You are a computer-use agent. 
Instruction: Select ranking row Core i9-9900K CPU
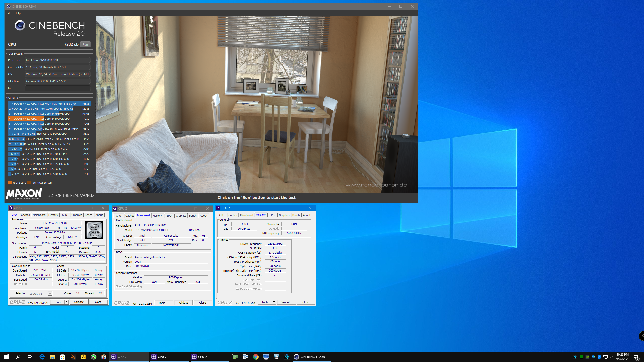click(49, 134)
